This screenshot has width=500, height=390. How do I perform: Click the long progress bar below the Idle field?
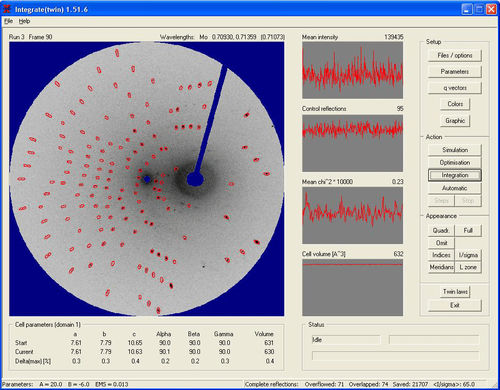coord(395,355)
